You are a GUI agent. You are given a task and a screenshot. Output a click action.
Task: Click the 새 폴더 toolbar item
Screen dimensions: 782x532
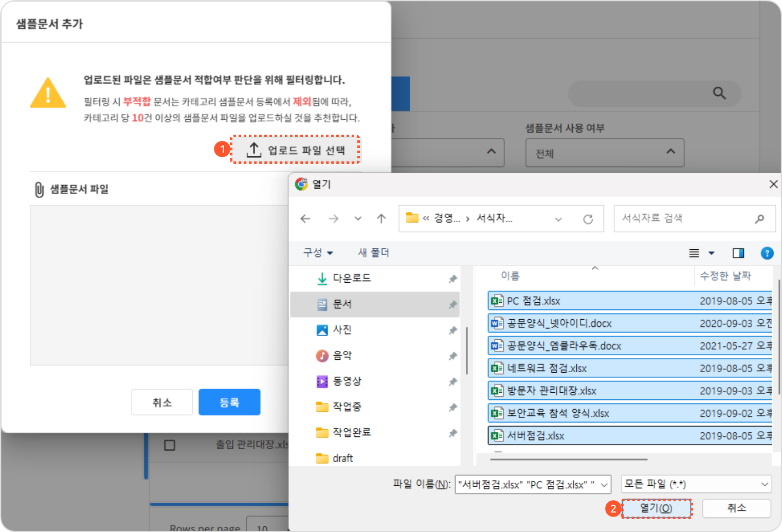(373, 253)
